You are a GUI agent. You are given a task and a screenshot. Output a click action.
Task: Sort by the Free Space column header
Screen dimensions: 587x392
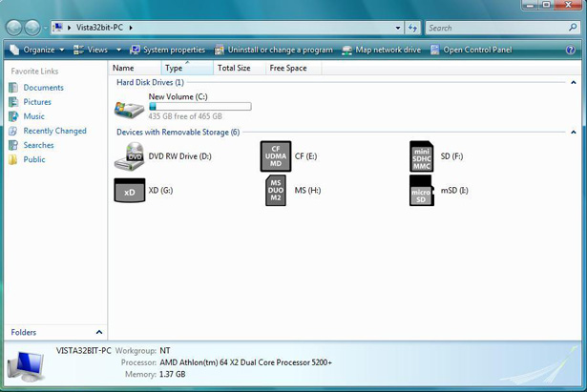click(x=294, y=68)
